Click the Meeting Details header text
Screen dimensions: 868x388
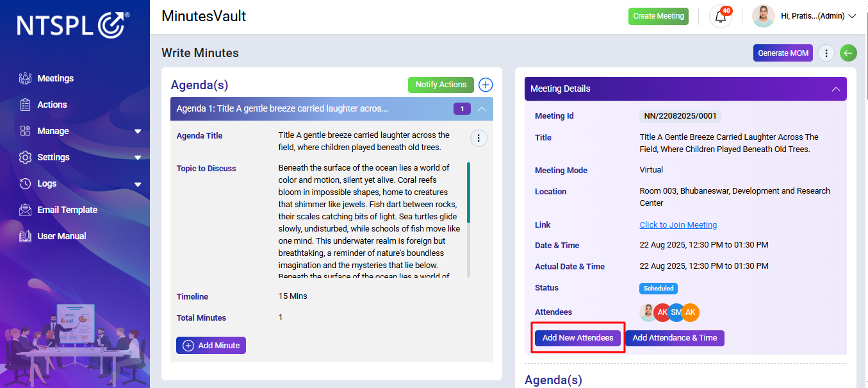tap(561, 89)
